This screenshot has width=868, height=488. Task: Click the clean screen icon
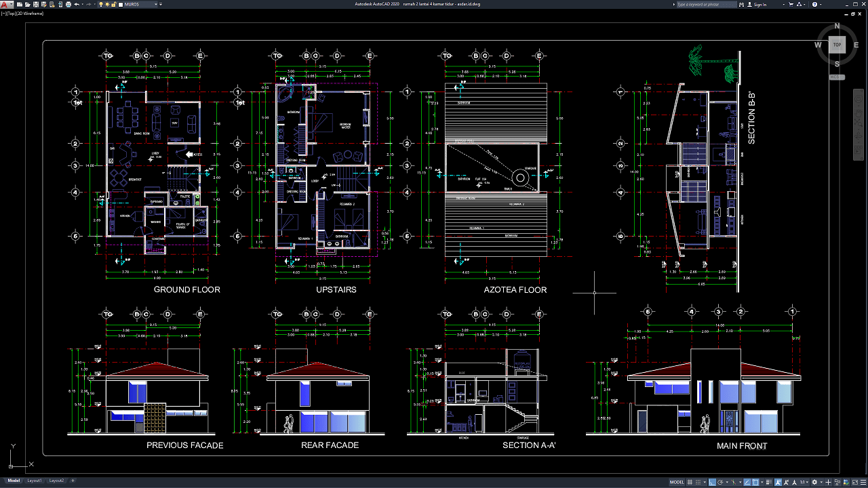pos(855,482)
